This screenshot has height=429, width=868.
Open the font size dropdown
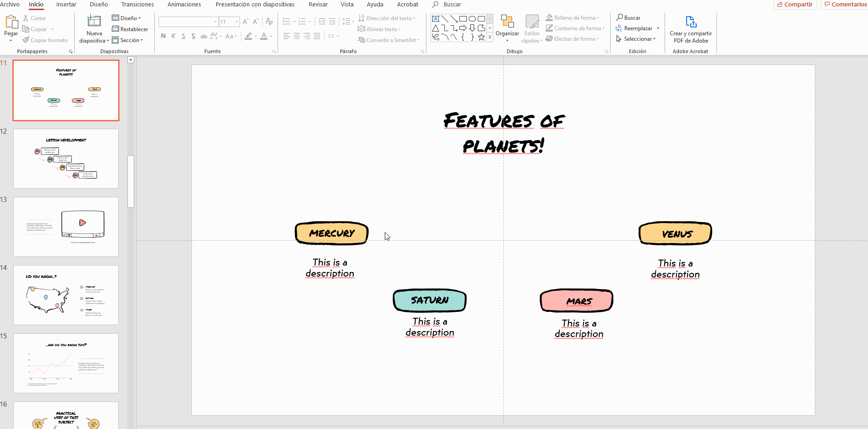click(236, 22)
